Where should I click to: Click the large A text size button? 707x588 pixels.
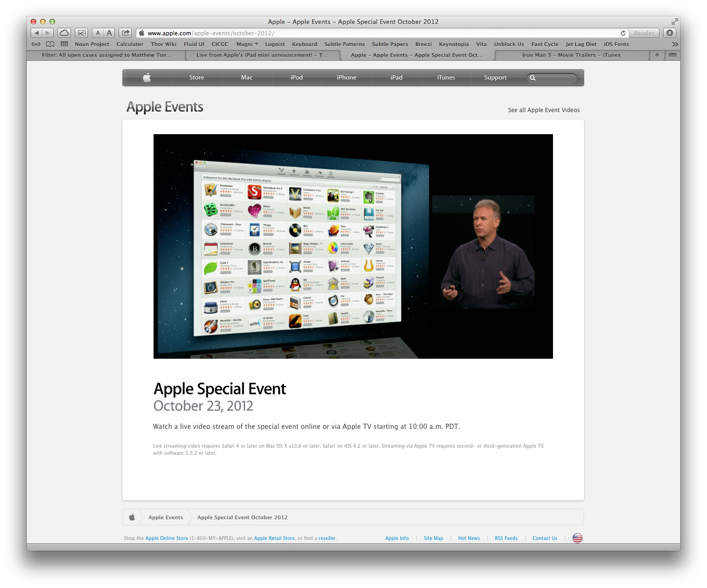pos(109,33)
